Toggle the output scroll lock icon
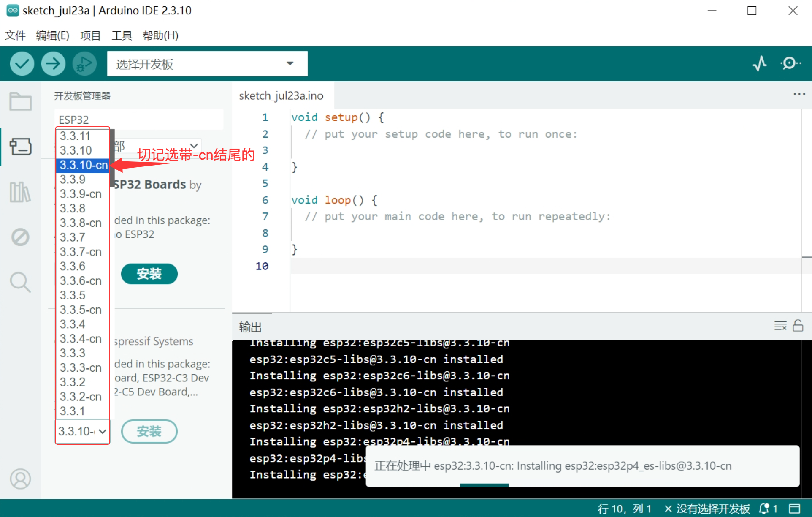Image resolution: width=812 pixels, height=517 pixels. coord(798,326)
